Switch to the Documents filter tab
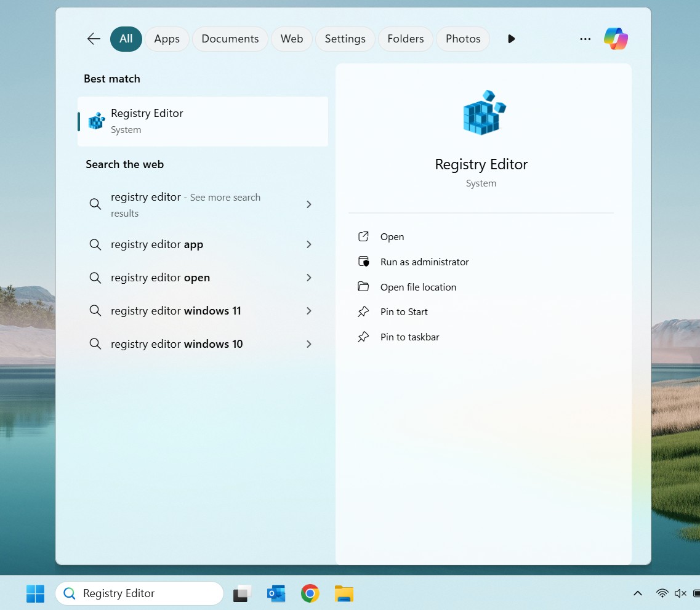This screenshot has width=700, height=610. 230,39
